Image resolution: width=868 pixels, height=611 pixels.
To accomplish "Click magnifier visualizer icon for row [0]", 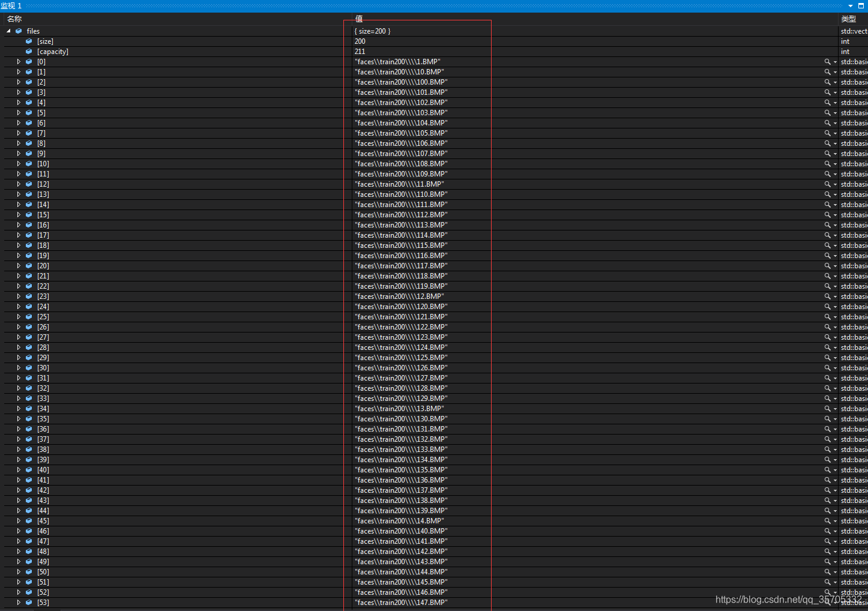I will pyautogui.click(x=828, y=62).
